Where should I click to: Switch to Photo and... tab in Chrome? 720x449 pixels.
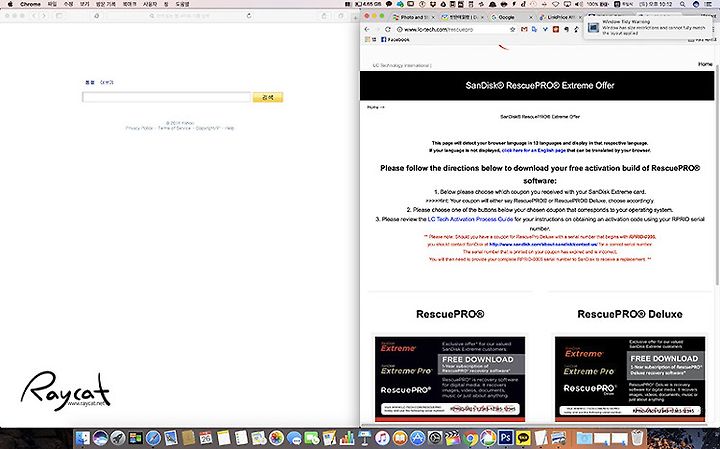click(414, 17)
